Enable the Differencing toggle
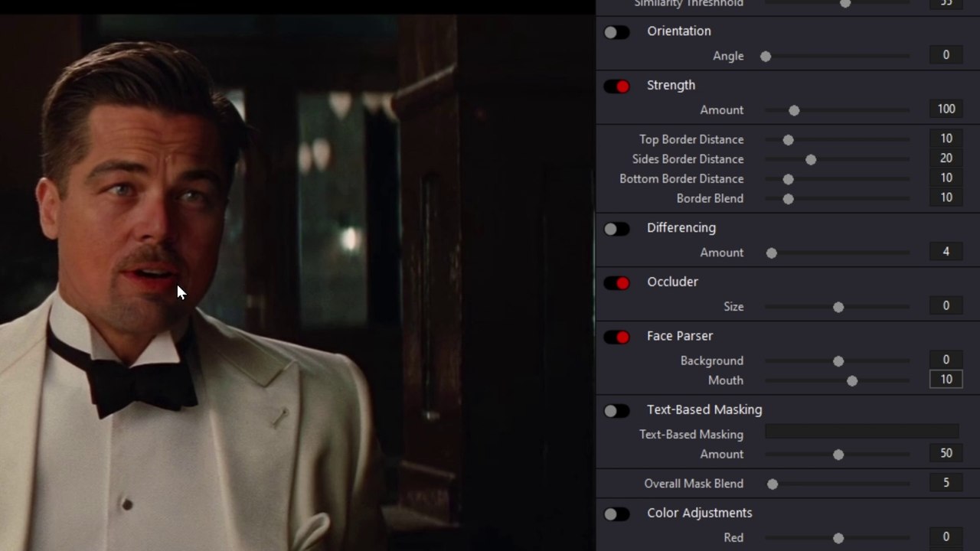The image size is (980, 551). (616, 229)
